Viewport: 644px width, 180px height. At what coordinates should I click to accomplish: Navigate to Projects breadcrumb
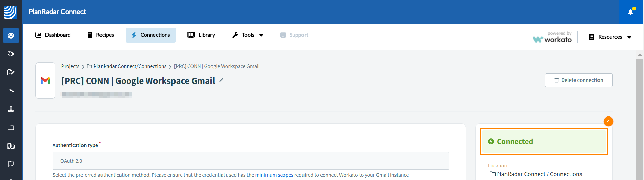pyautogui.click(x=70, y=66)
